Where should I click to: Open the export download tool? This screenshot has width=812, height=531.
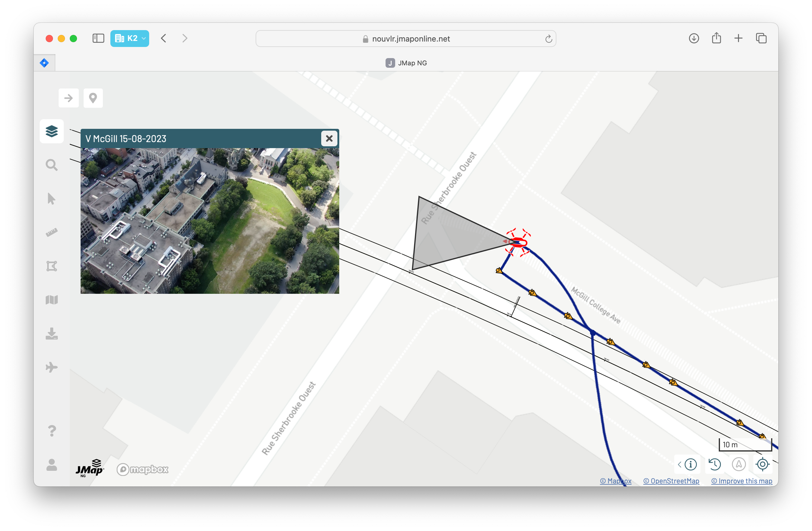click(51, 334)
